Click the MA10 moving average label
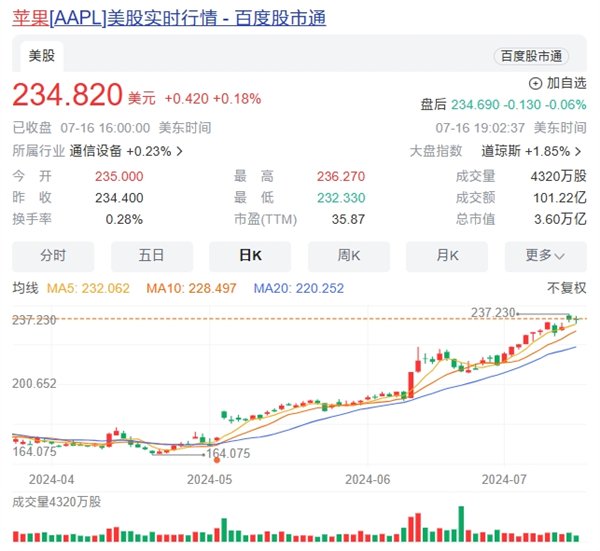Image resolution: width=600 pixels, height=551 pixels. 191,288
